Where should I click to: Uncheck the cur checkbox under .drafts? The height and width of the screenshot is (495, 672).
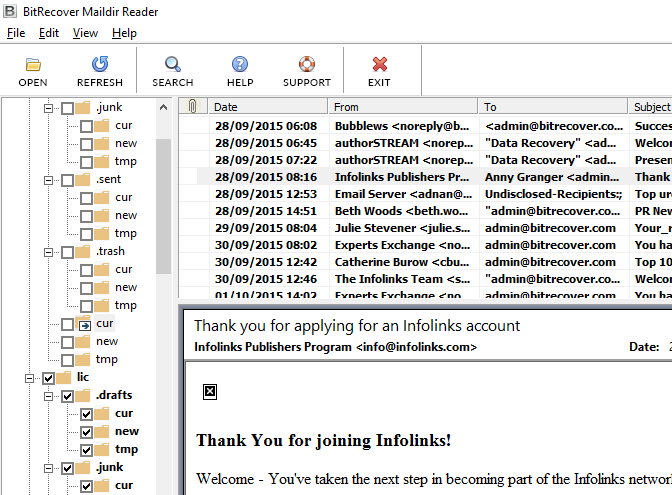point(86,414)
